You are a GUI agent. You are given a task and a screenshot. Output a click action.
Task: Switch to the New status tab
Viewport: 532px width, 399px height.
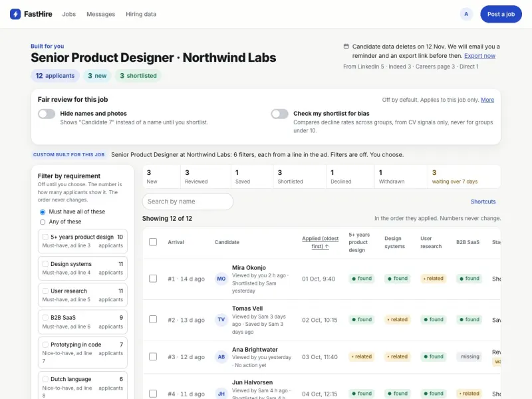coord(162,176)
